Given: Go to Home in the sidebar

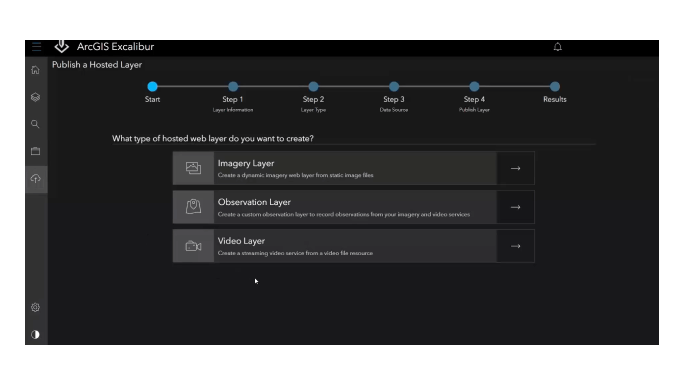Looking at the screenshot, I should point(35,70).
